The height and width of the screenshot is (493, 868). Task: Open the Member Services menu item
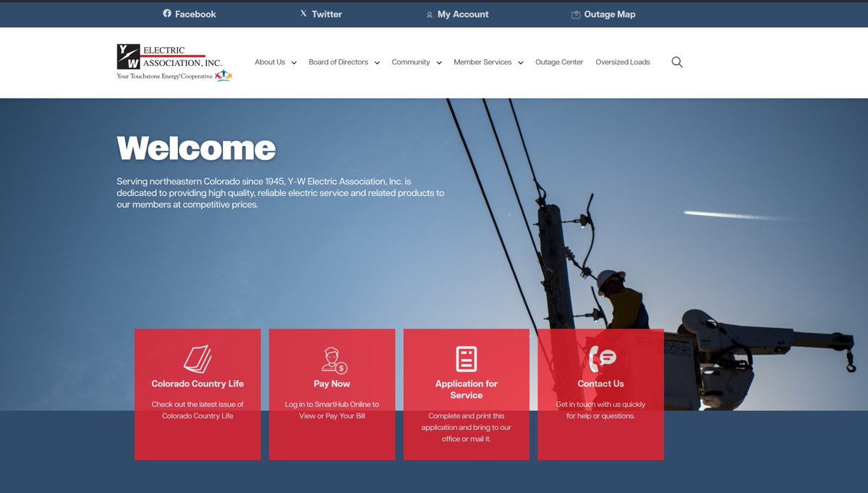482,62
